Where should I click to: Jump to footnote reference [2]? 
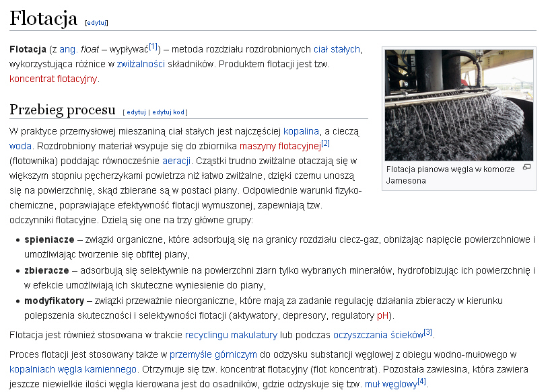tap(325, 143)
